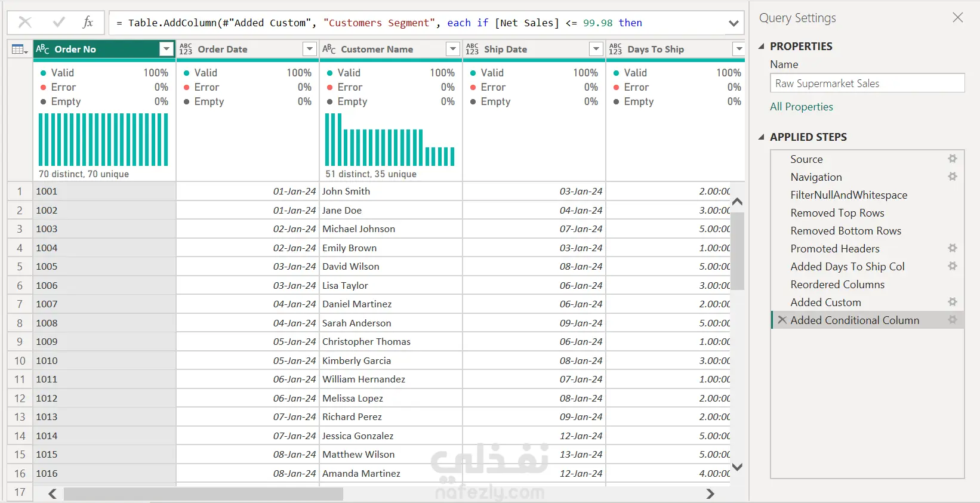The width and height of the screenshot is (980, 503).
Task: Open settings gear for Promoted Headers step
Action: [x=953, y=248]
